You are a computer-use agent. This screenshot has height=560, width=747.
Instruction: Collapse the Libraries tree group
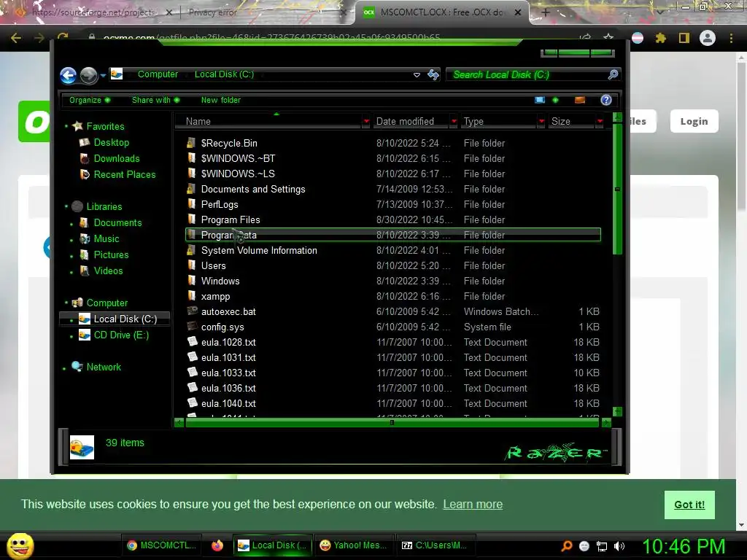[x=66, y=206]
